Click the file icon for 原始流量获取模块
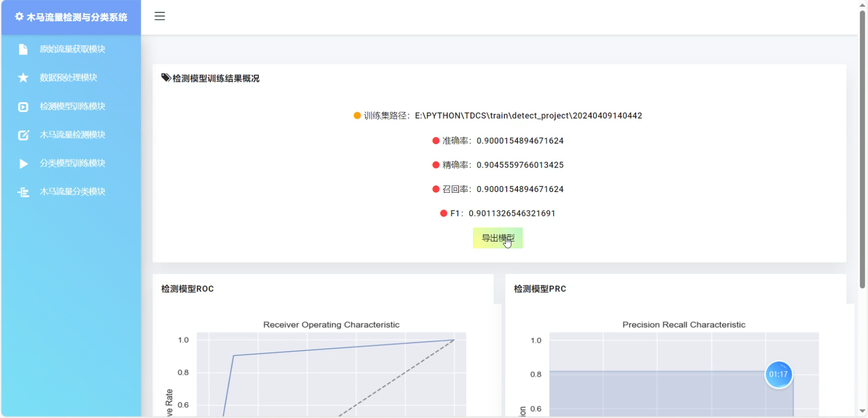The width and height of the screenshot is (868, 418). coord(23,49)
